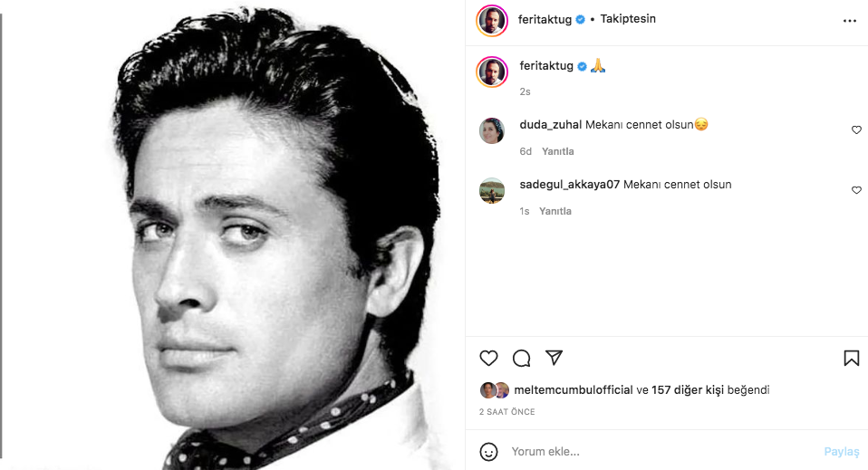Open feritaktug's avatar beside the caption
868x470 pixels.
coord(491,72)
